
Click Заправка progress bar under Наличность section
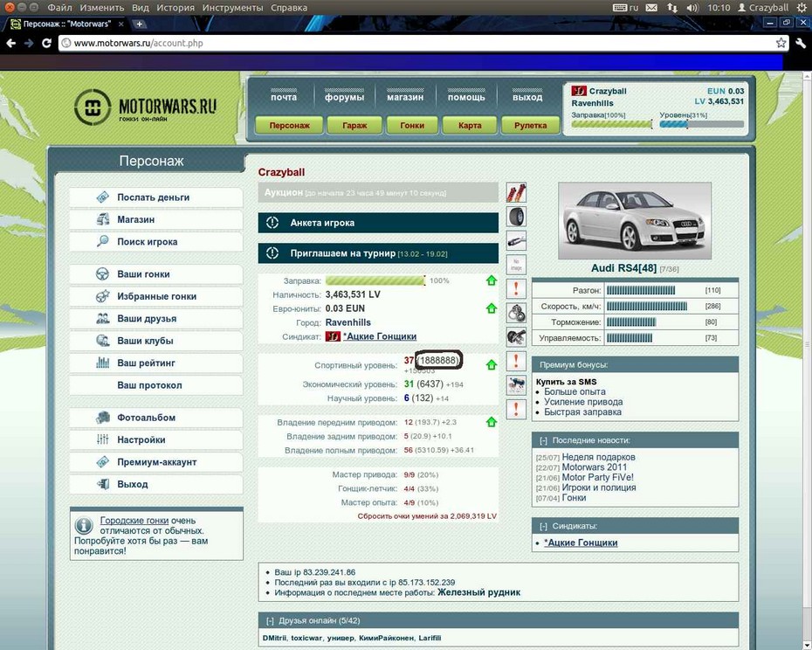[x=375, y=280]
